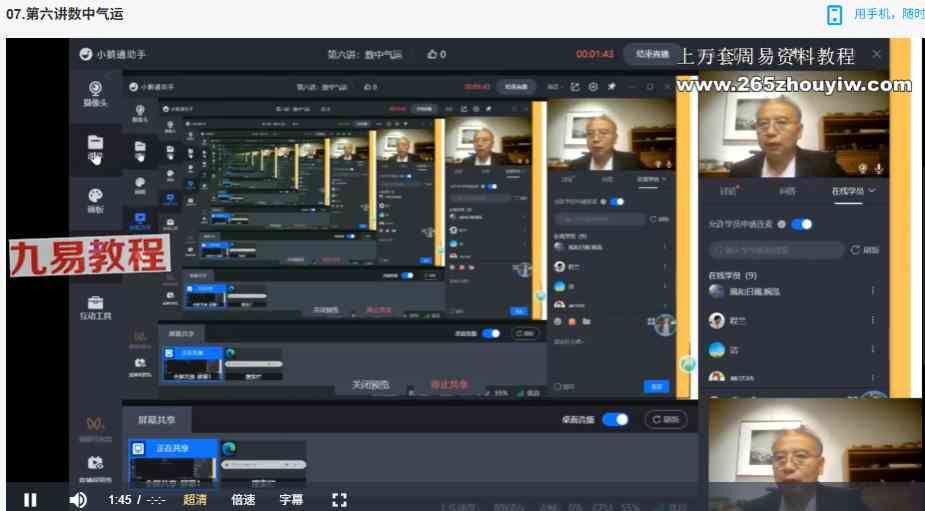Expand the online students tab dropdown
The width and height of the screenshot is (925, 511).
pos(853,190)
